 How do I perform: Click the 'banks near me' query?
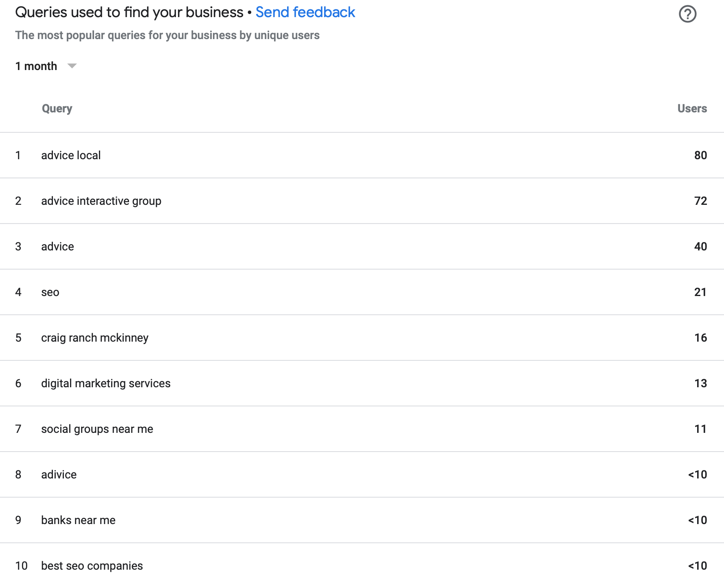pyautogui.click(x=78, y=520)
